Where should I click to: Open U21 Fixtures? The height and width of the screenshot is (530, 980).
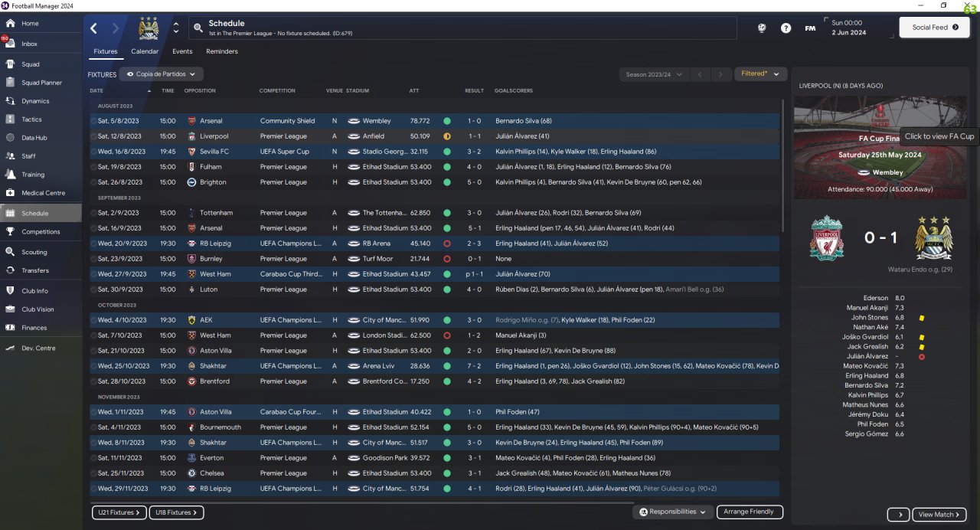119,512
